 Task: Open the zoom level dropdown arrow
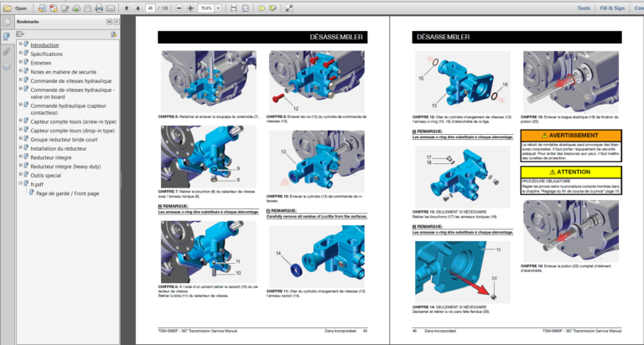click(x=218, y=8)
